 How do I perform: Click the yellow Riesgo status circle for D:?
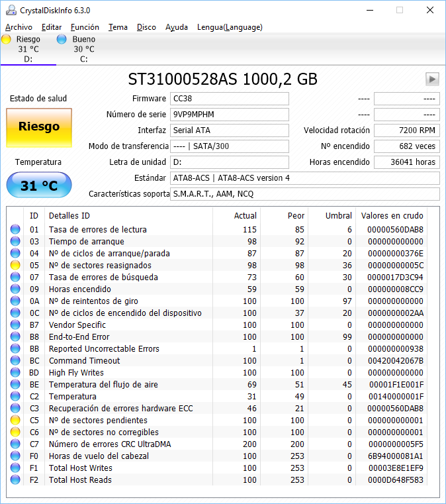(x=7, y=39)
